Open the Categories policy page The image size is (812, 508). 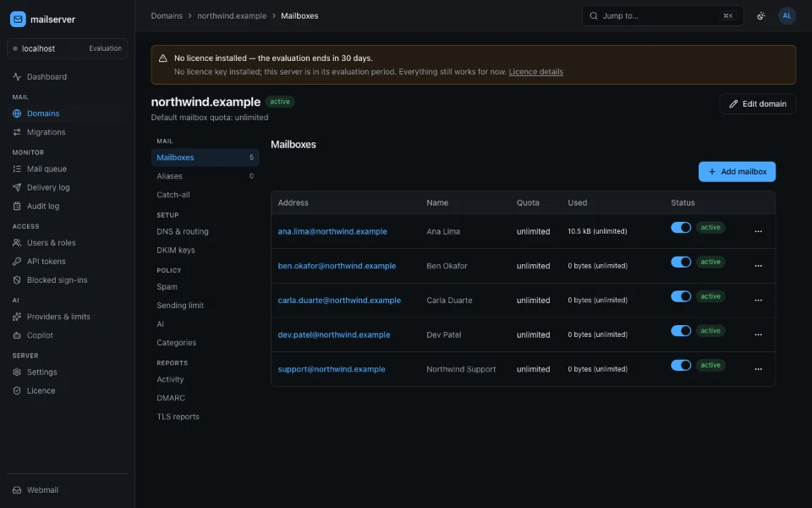[205, 343]
